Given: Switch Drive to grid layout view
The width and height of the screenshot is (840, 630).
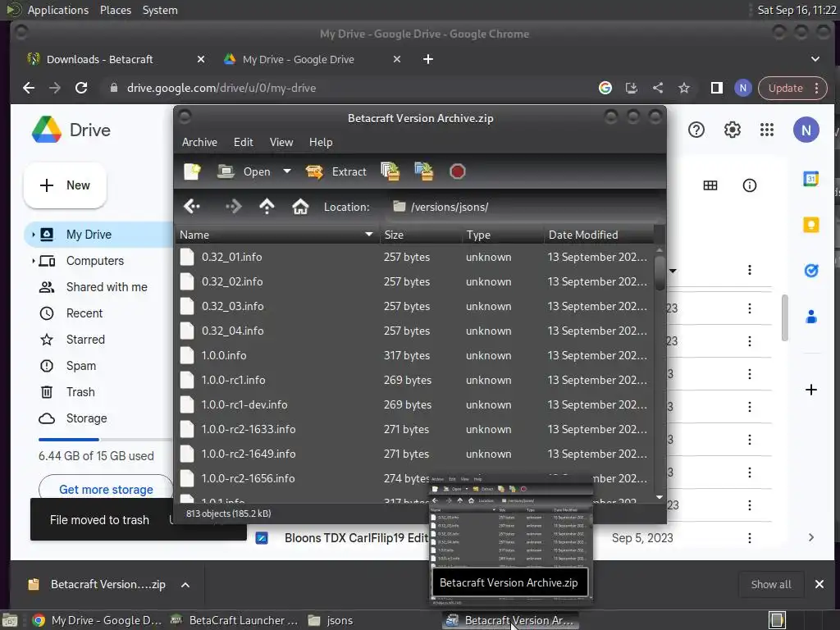Looking at the screenshot, I should point(710,185).
